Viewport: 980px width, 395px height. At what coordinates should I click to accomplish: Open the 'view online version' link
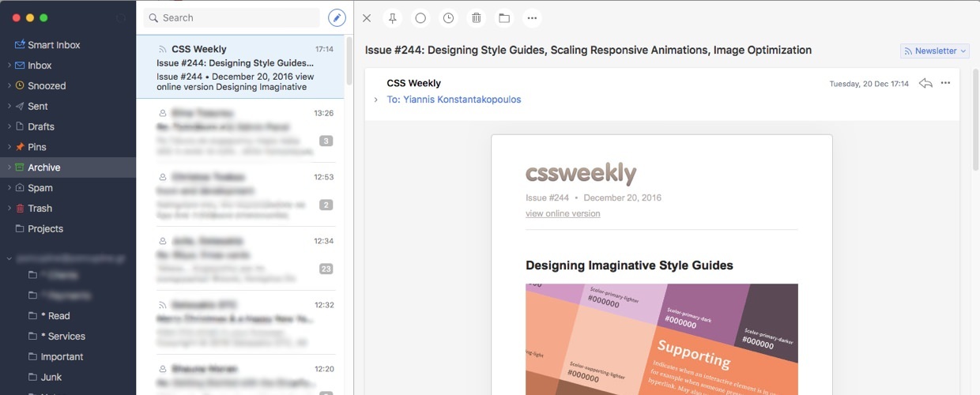(x=563, y=213)
